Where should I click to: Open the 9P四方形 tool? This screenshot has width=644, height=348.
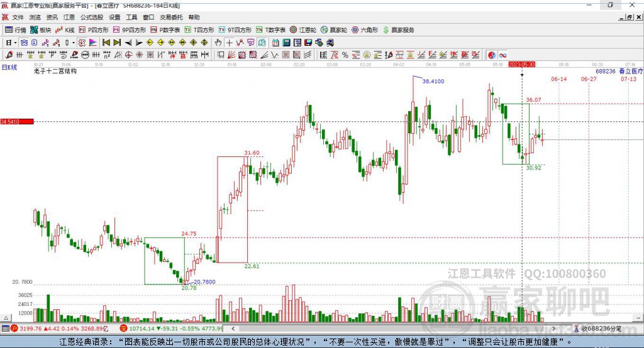(x=130, y=30)
